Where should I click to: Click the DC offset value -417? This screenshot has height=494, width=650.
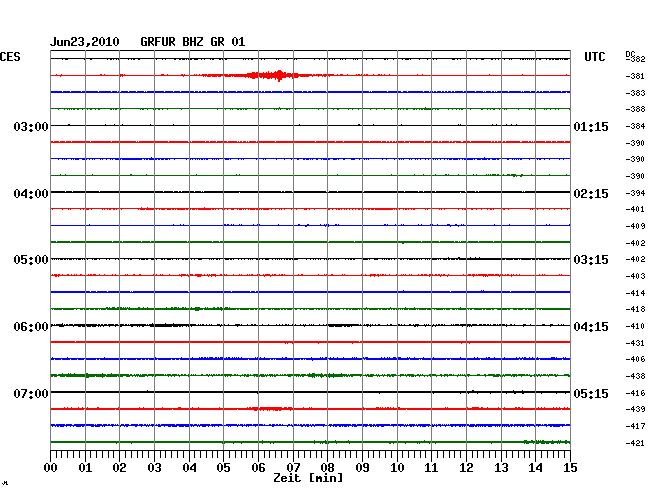click(635, 426)
